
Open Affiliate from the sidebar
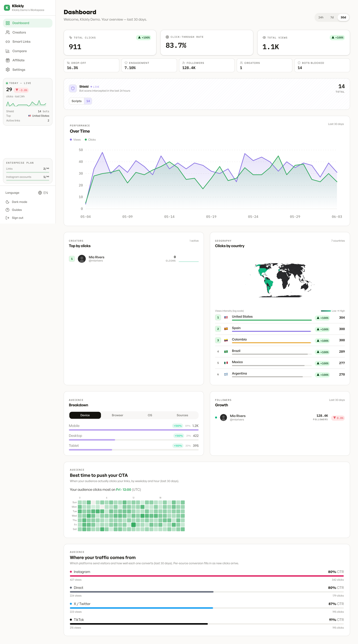(28, 60)
